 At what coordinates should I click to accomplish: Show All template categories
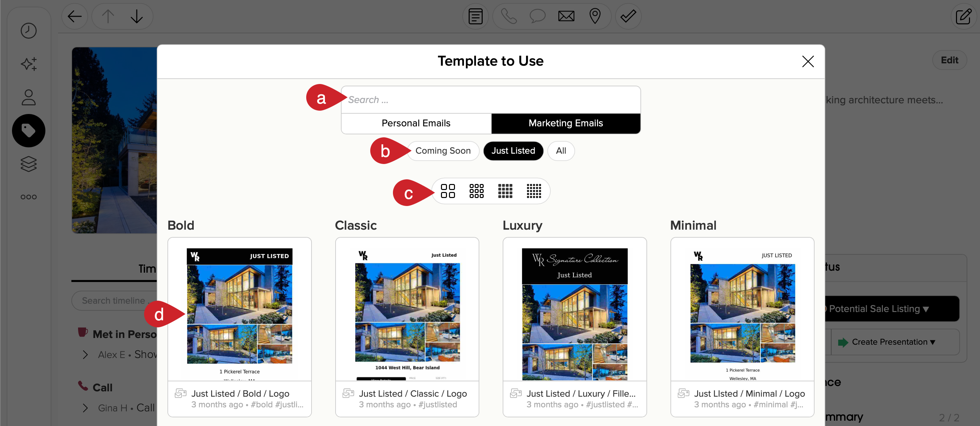pyautogui.click(x=561, y=151)
